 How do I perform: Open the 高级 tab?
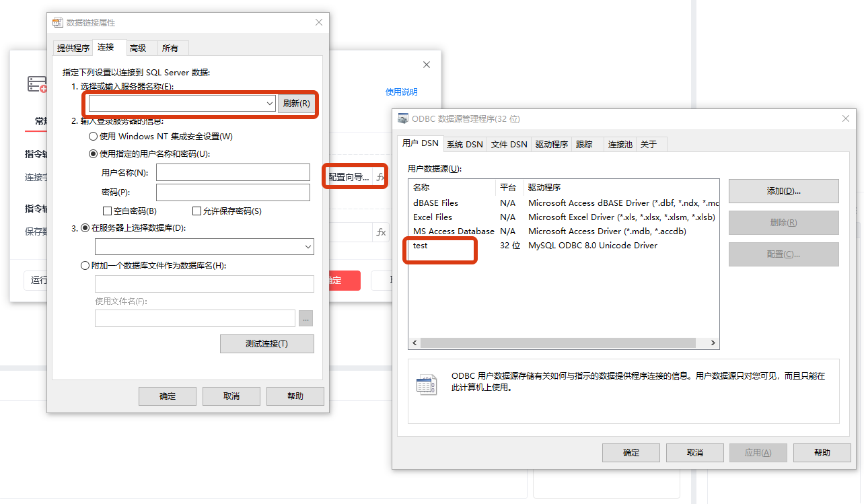138,48
